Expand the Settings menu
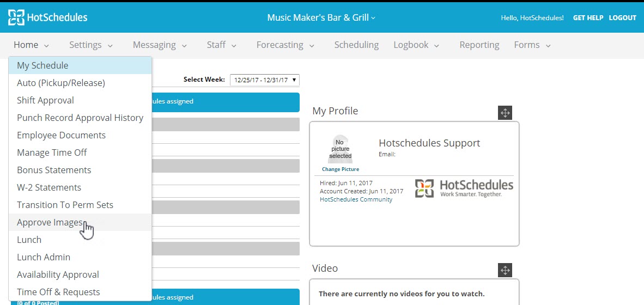This screenshot has width=644, height=305. click(91, 45)
